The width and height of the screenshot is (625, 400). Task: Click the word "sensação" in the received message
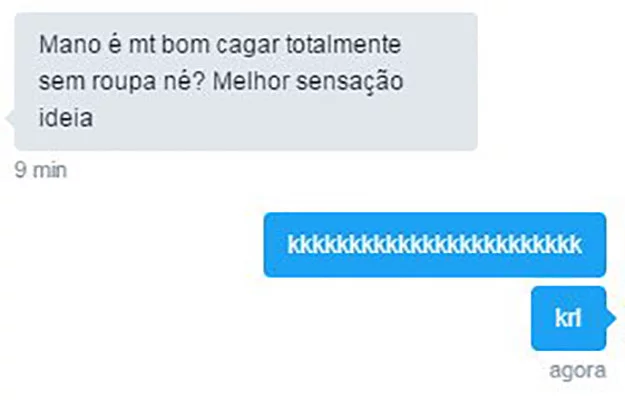350,82
